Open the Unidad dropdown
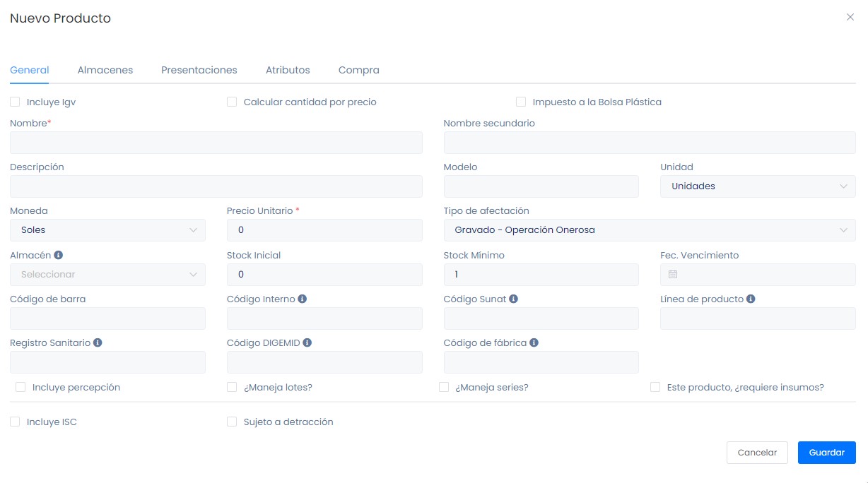This screenshot has height=483, width=868. 758,186
